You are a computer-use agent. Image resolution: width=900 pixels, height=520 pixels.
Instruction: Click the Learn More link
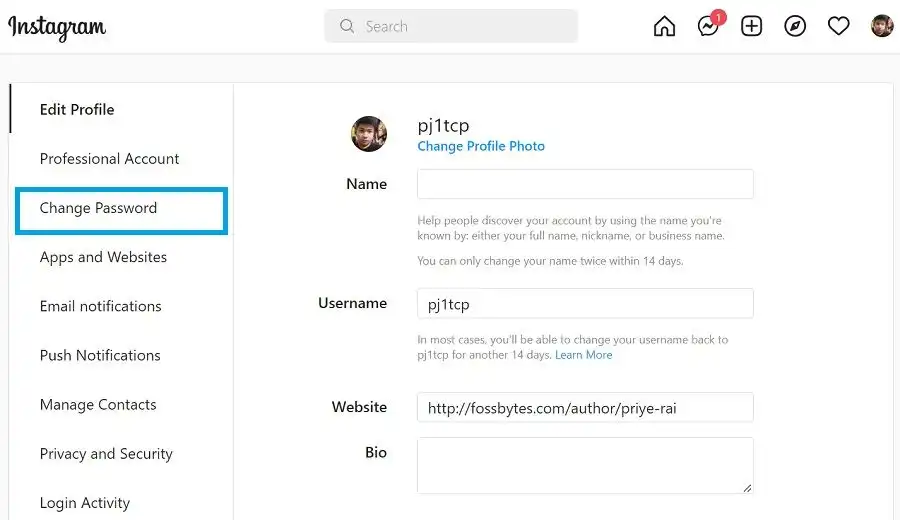pyautogui.click(x=584, y=355)
